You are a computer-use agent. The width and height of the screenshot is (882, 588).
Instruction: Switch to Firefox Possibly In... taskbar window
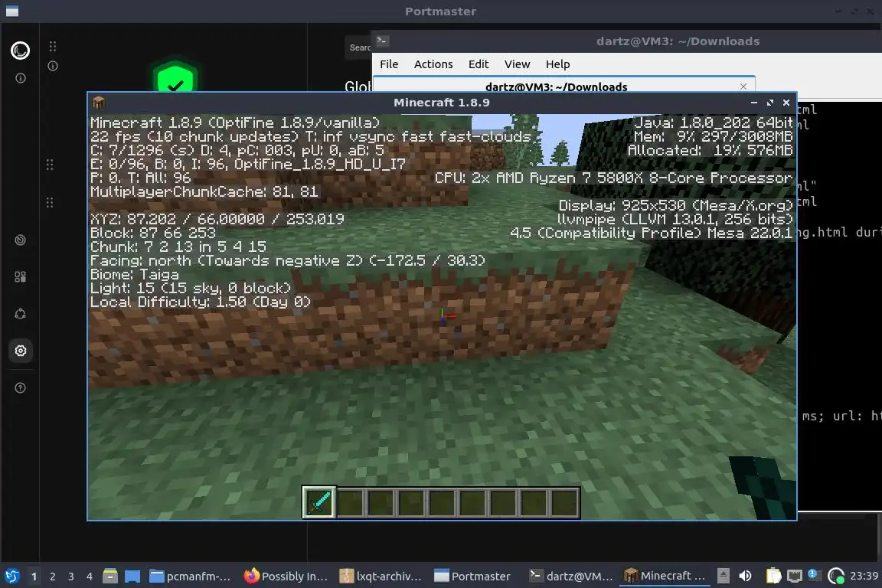click(x=286, y=577)
